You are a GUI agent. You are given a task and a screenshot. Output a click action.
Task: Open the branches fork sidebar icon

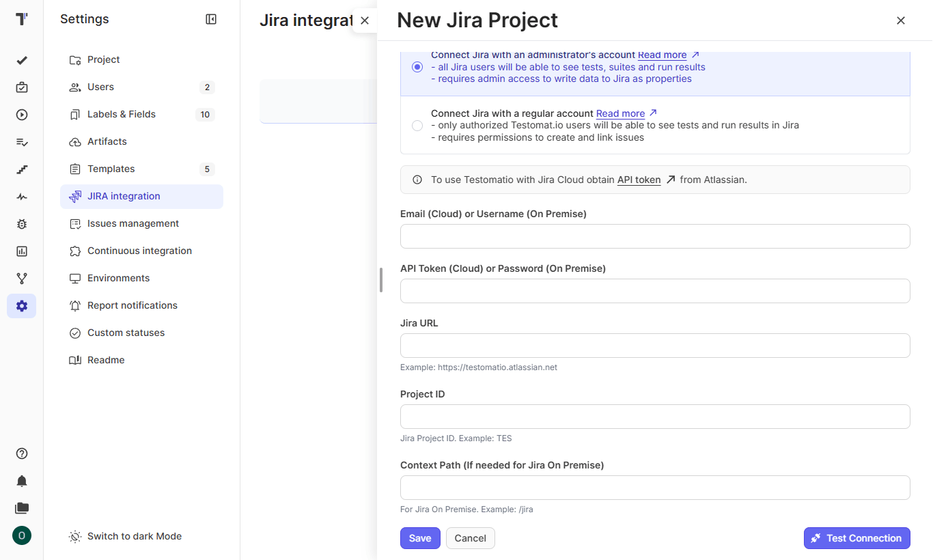point(22,279)
